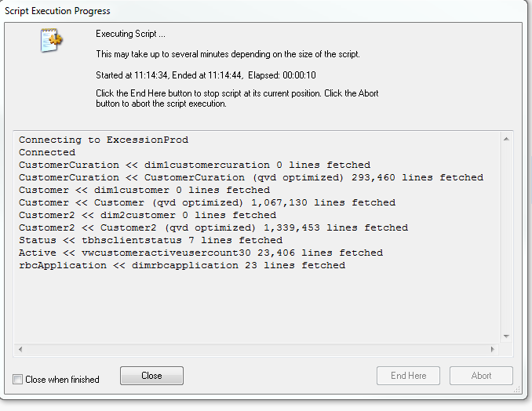Click the log's scroll left arrow
Screen dimensions: 532x411
[x=20, y=349]
